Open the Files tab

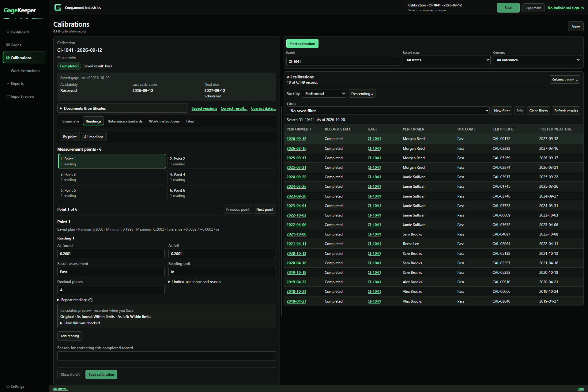pyautogui.click(x=190, y=121)
